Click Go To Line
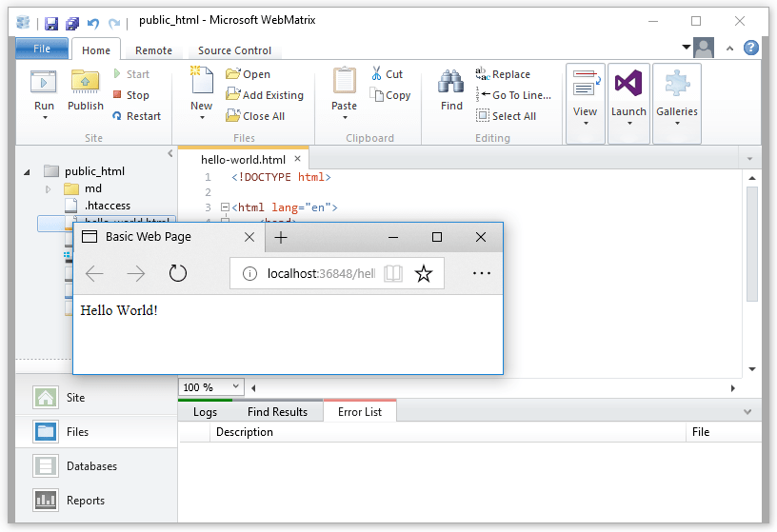777x532 pixels. pos(513,95)
